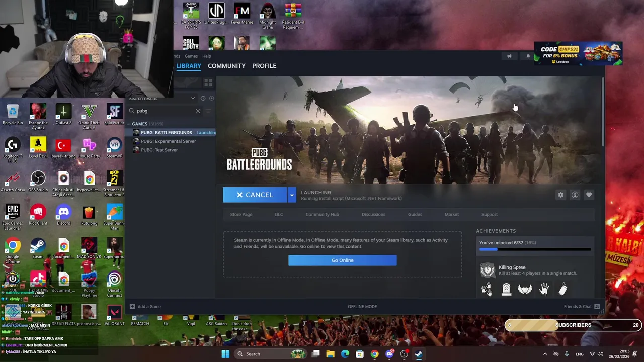Open the Games menu in Steam

[191, 56]
